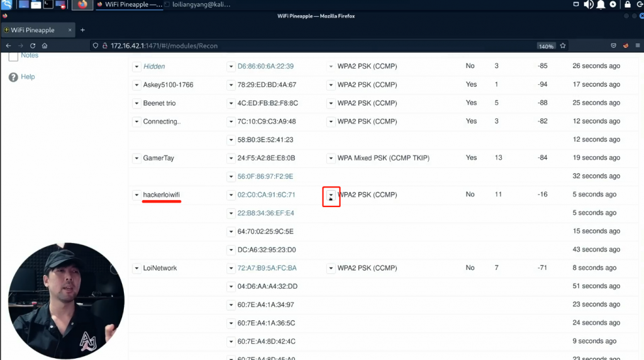Reload the WiFi Pineapple page
The image size is (644, 360).
pos(33,45)
